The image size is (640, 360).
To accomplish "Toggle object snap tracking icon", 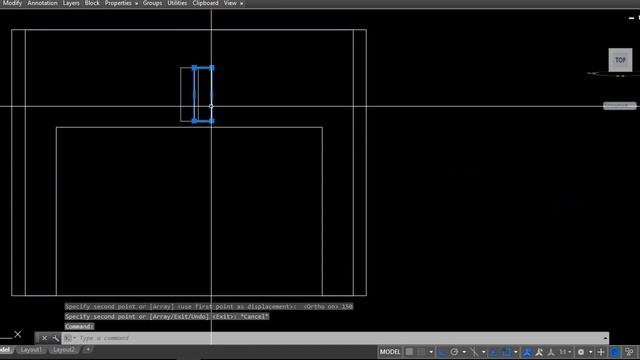I will [493, 352].
